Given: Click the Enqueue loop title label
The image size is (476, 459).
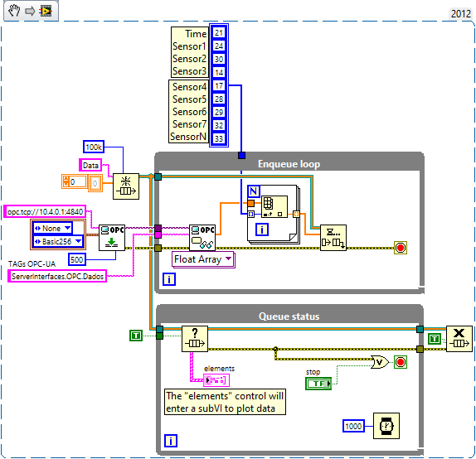Looking at the screenshot, I should pyautogui.click(x=289, y=164).
